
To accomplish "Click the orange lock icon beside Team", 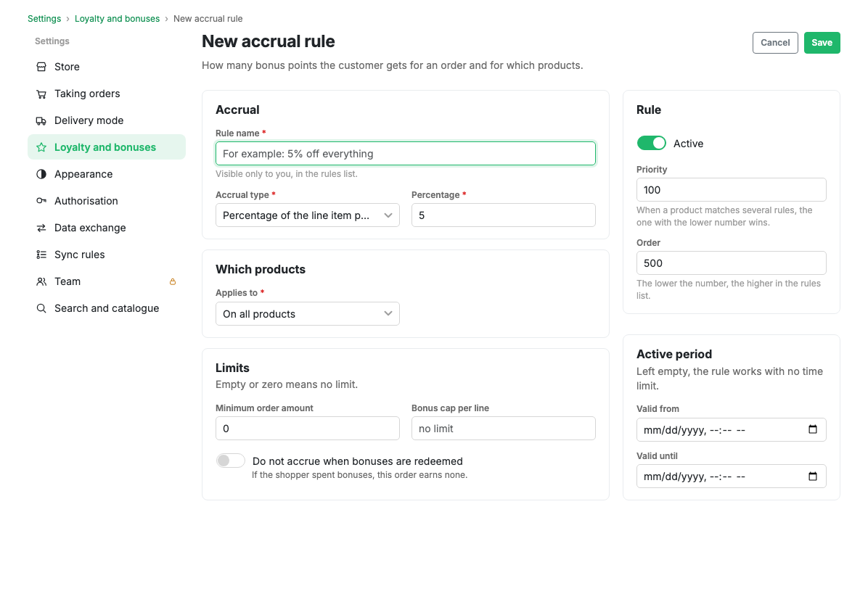I will [x=173, y=281].
